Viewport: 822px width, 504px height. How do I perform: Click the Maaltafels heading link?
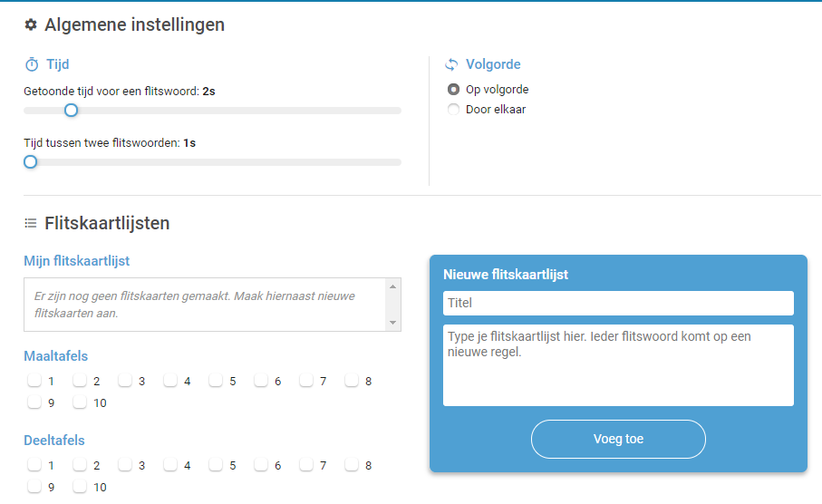point(55,356)
